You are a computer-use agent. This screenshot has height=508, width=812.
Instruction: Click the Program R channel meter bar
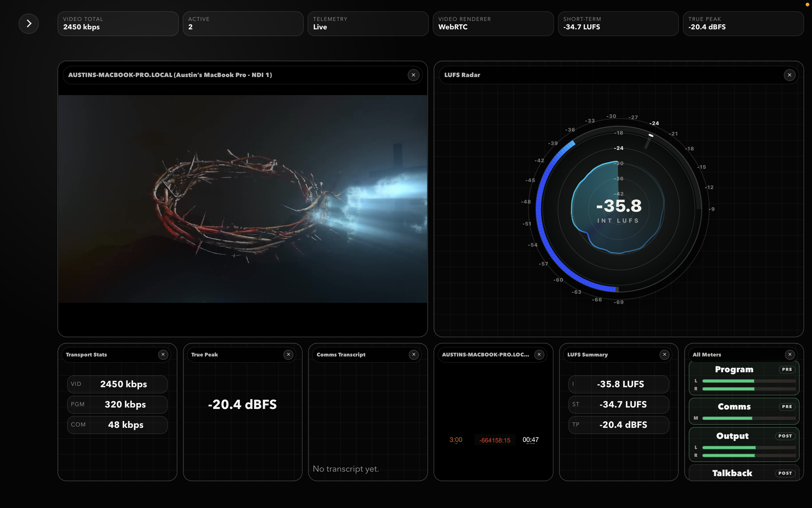(x=749, y=389)
